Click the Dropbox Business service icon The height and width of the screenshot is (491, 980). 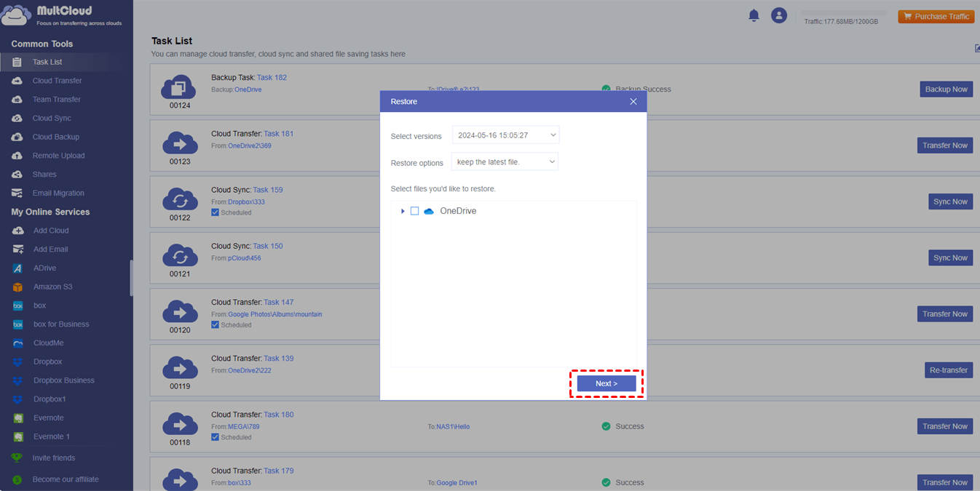click(x=18, y=380)
